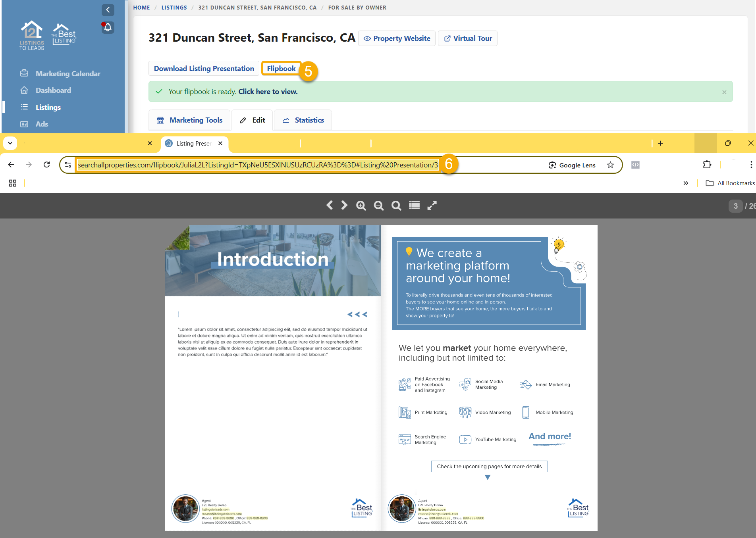
Task: Go to previous flipbook page
Action: point(329,205)
